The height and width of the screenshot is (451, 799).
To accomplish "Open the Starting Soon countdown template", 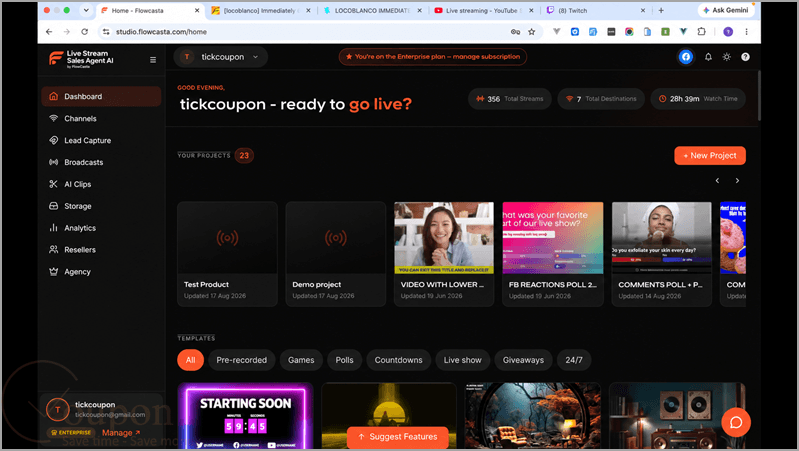I will point(245,416).
